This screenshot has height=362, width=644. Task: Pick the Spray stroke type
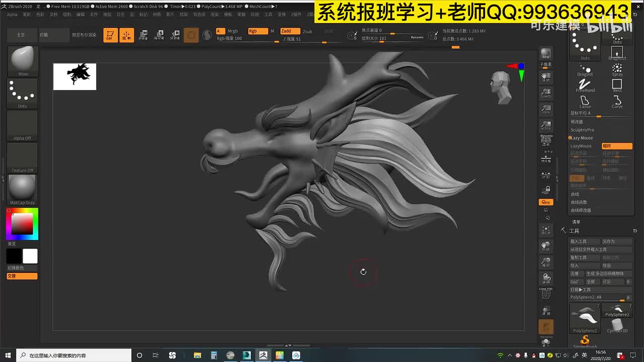pos(617,69)
